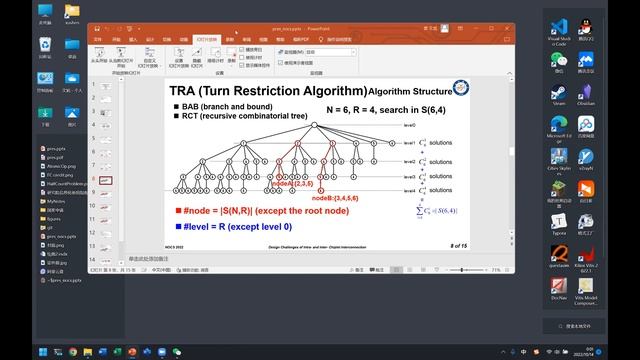Open the Microsoft Edge desktop shortcut

point(559,129)
